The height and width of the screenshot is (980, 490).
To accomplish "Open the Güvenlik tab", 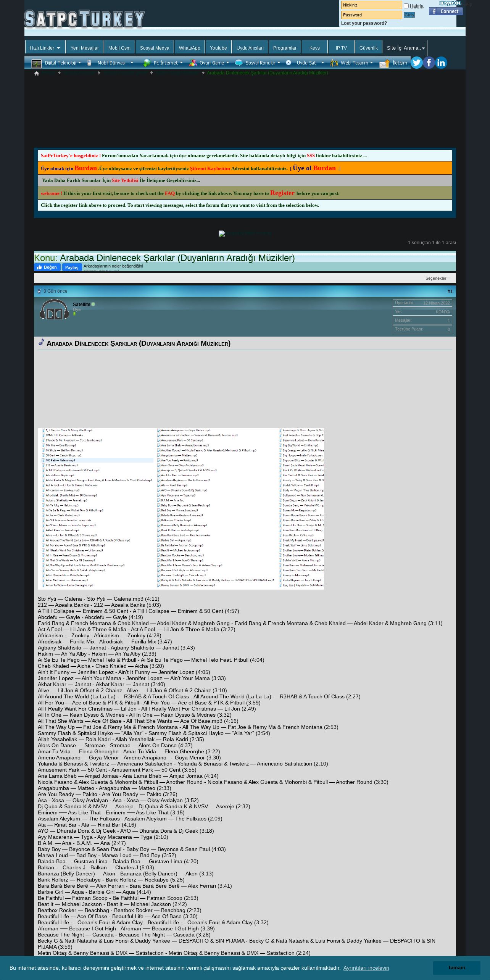I will (368, 48).
